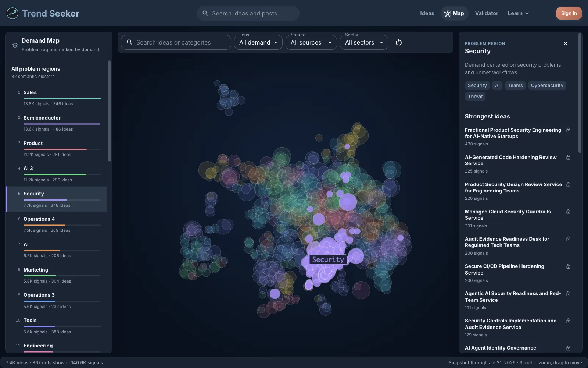Select the Operations 4 problem region
The height and width of the screenshot is (368, 588).
[57, 224]
